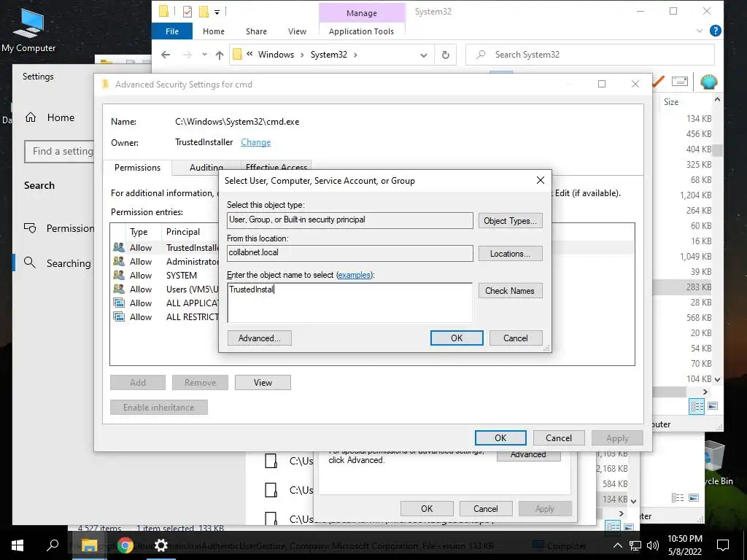Click Find a setting search box

coord(59,152)
